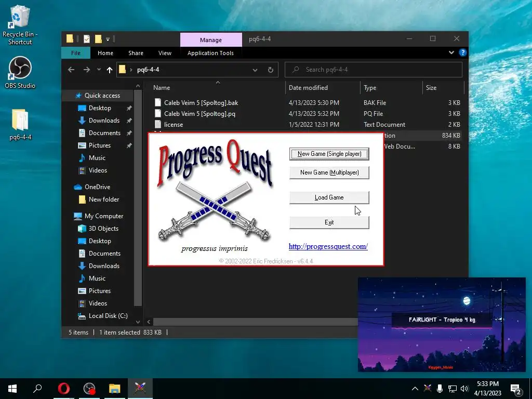Open pinned Desktop under Quick access
532x399 pixels.
point(100,108)
